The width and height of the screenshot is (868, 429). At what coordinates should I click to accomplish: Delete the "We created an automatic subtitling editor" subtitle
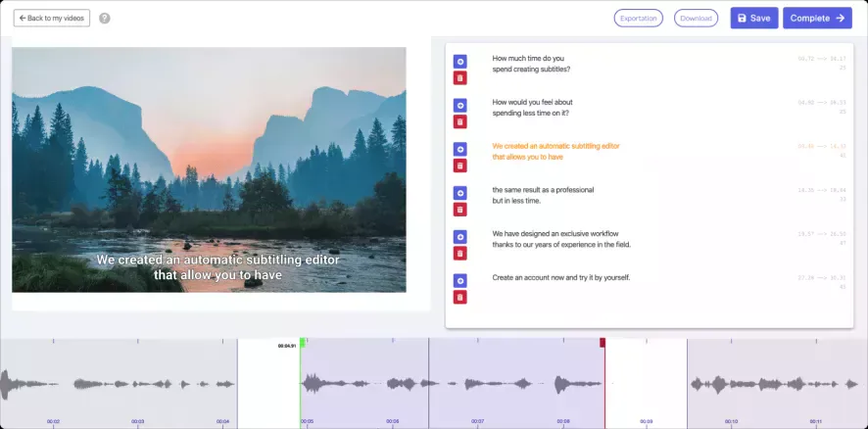[460, 166]
